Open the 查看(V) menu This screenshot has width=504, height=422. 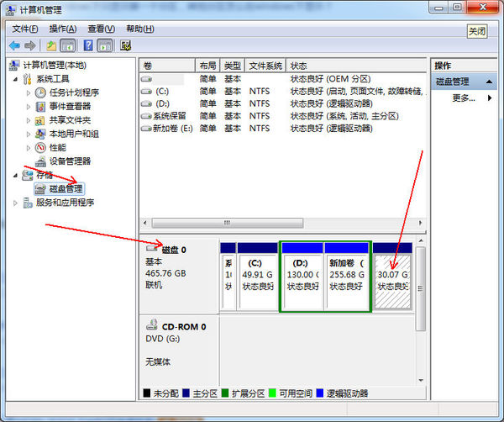point(102,29)
